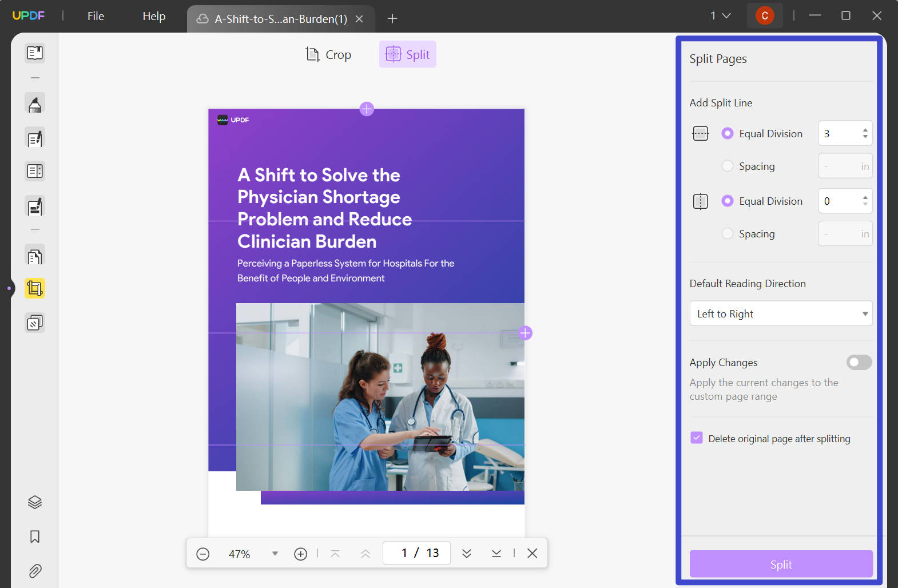Image resolution: width=898 pixels, height=588 pixels.
Task: Click the zoom out minus icon
Action: click(203, 554)
